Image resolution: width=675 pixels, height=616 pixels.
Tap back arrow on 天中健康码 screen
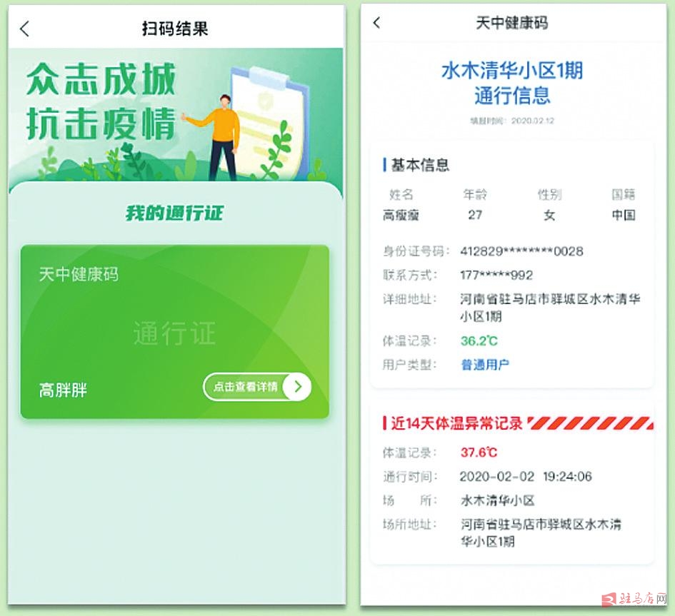point(376,22)
